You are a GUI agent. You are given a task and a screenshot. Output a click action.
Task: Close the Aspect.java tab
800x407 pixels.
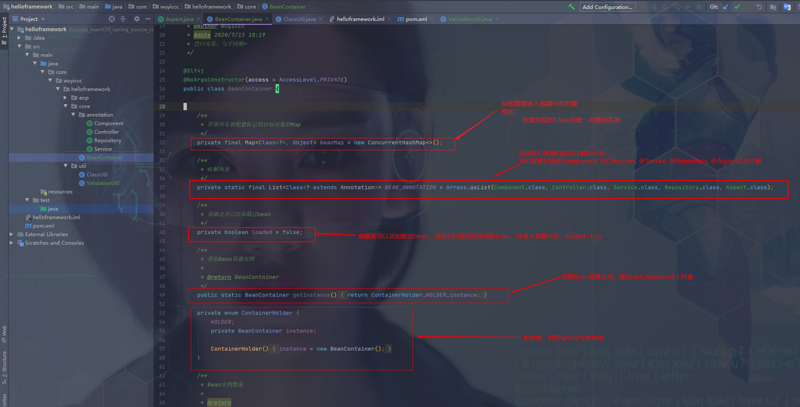198,19
